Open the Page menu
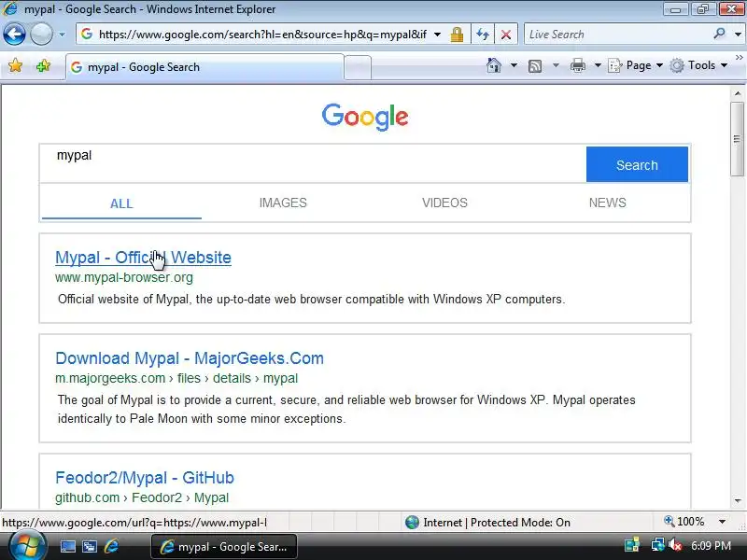 click(636, 65)
